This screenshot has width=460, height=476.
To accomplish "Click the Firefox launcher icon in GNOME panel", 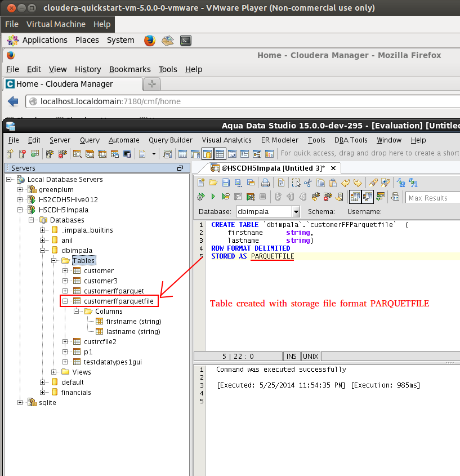I will (x=150, y=41).
